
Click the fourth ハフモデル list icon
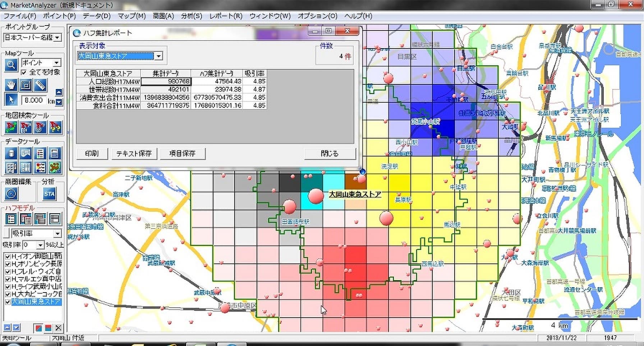pos(55,219)
